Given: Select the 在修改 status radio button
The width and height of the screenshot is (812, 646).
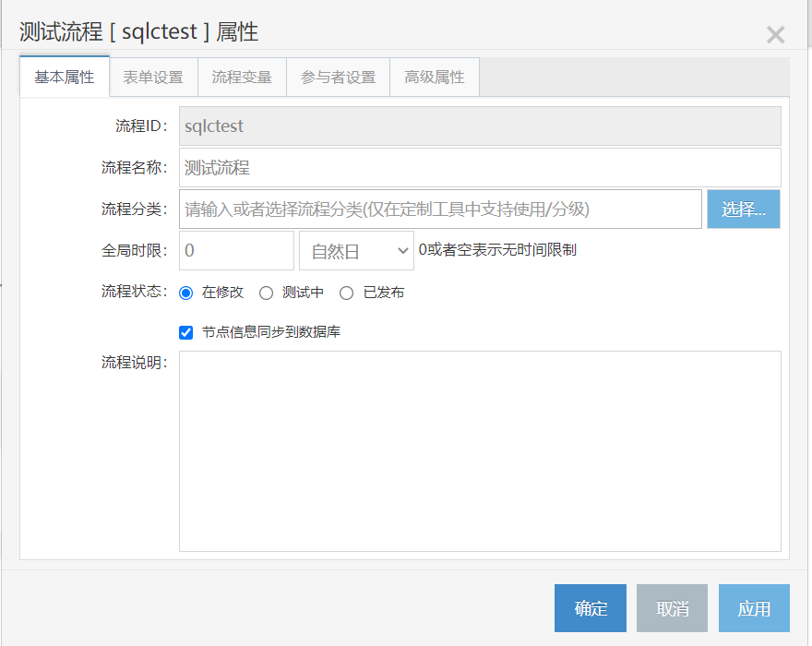Looking at the screenshot, I should [x=185, y=293].
